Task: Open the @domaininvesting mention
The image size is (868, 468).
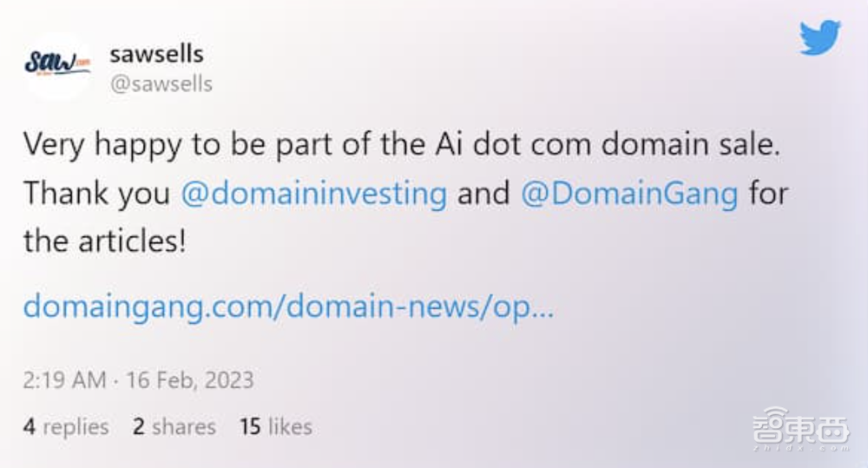Action: [313, 192]
